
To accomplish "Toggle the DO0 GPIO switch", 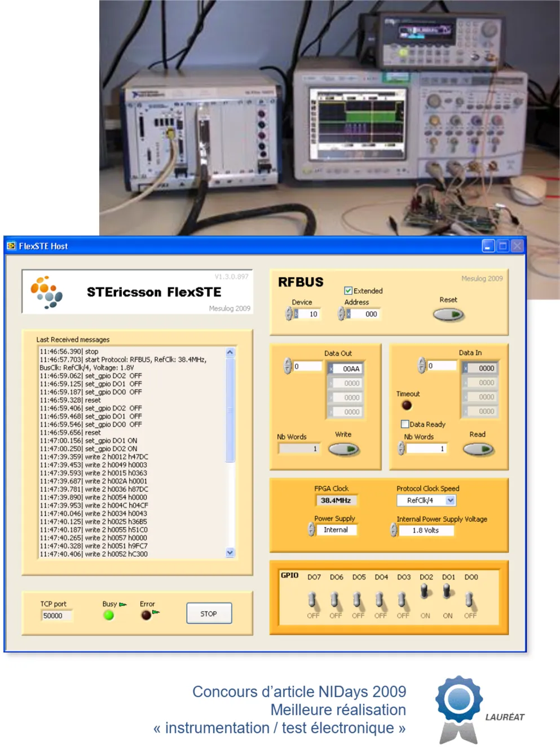I will (x=470, y=599).
